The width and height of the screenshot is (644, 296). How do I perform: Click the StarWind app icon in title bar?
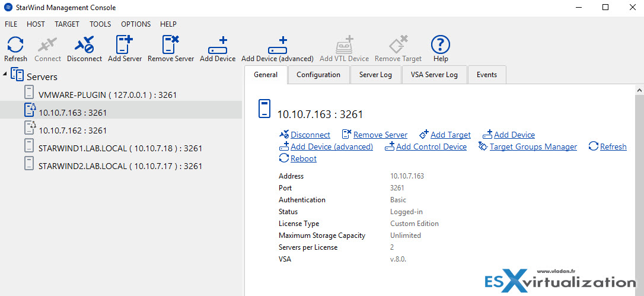tap(7, 7)
